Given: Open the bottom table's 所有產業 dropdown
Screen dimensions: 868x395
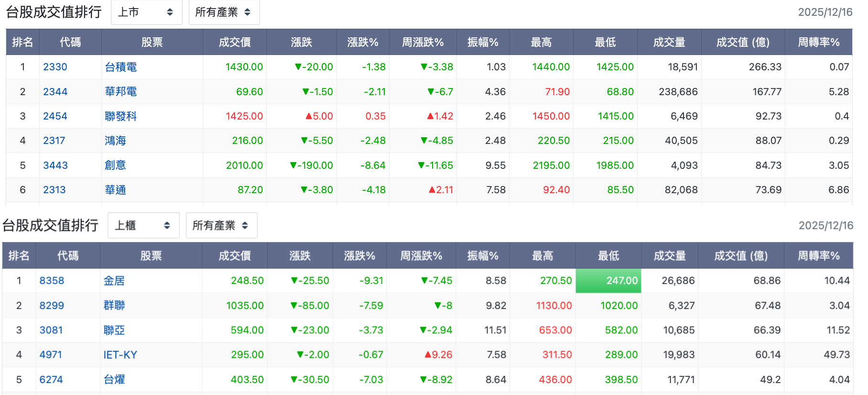Looking at the screenshot, I should coord(221,225).
